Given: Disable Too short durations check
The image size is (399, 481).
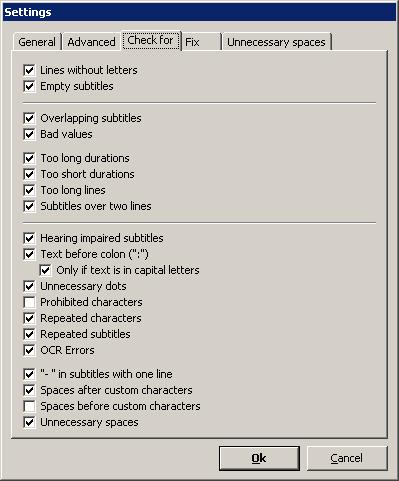Looking at the screenshot, I should click(29, 174).
